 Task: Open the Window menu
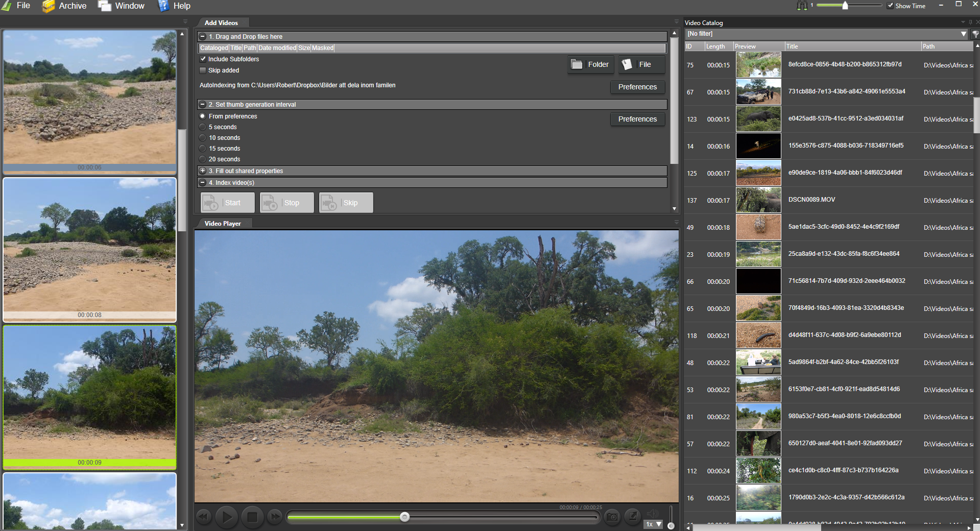122,6
